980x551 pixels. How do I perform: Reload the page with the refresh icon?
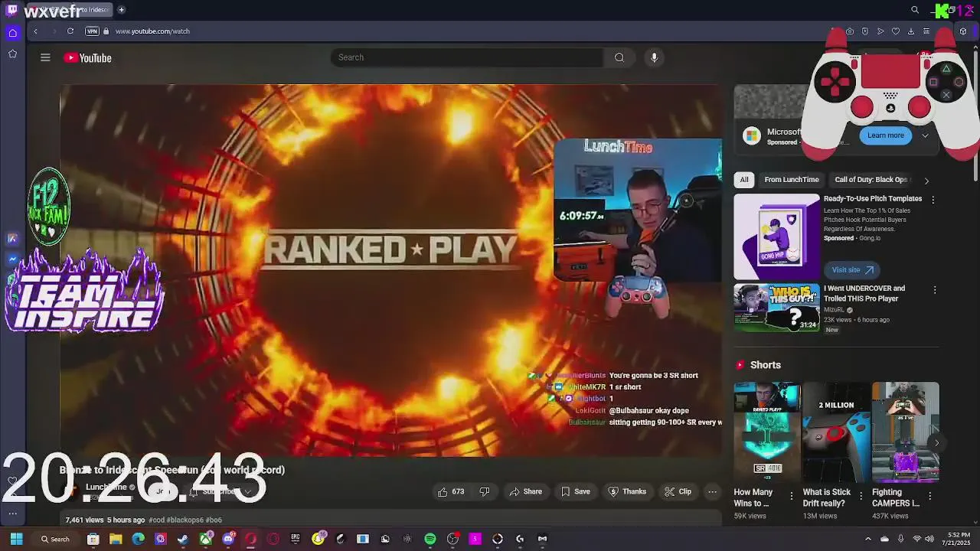(70, 31)
